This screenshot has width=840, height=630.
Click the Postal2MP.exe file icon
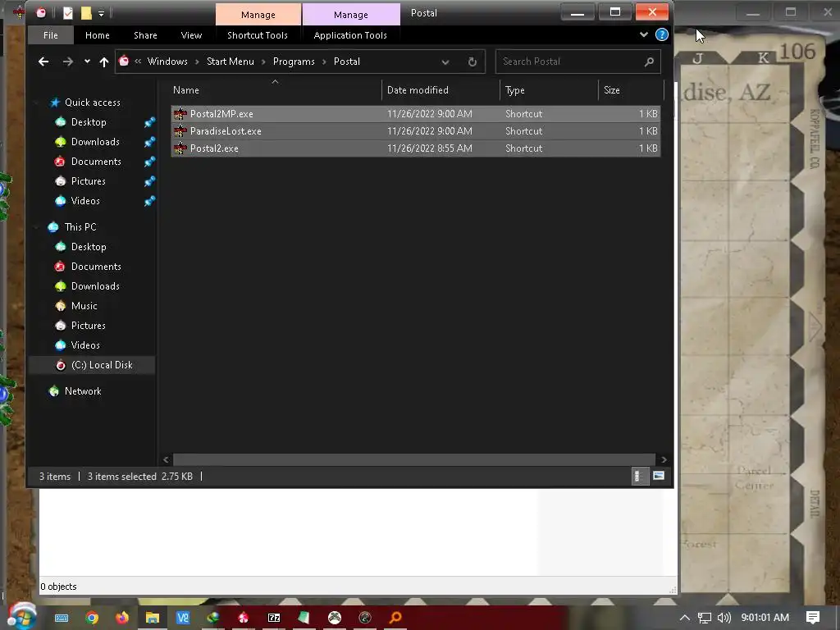(180, 113)
